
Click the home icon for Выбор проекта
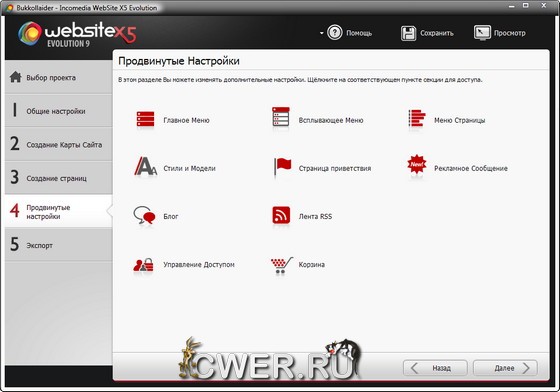pos(16,77)
